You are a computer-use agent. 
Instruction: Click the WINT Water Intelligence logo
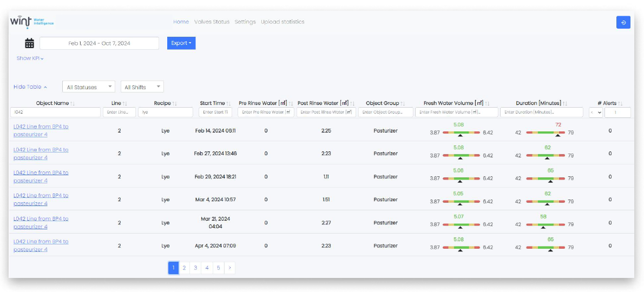click(31, 22)
